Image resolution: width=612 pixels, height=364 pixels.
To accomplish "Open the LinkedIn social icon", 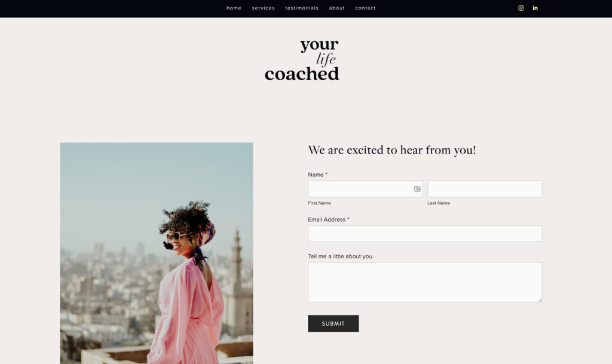I will click(535, 8).
